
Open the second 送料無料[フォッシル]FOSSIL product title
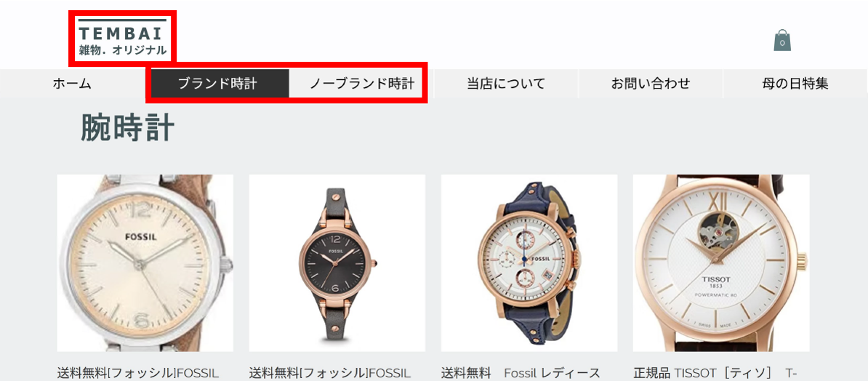(x=330, y=372)
